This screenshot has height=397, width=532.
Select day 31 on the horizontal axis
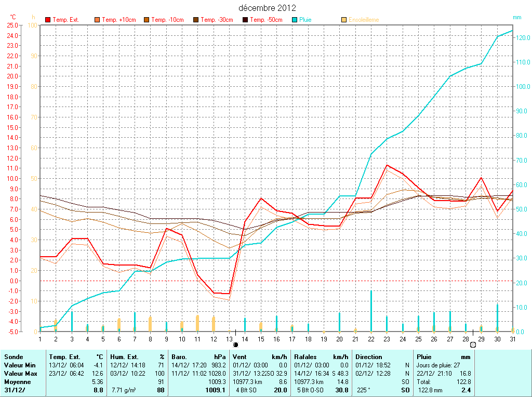point(513,339)
